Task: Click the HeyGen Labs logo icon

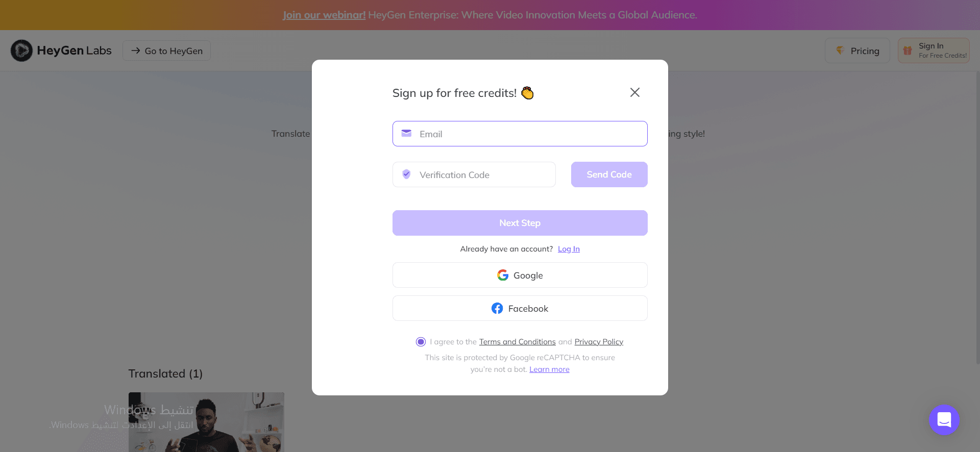Action: 21,51
